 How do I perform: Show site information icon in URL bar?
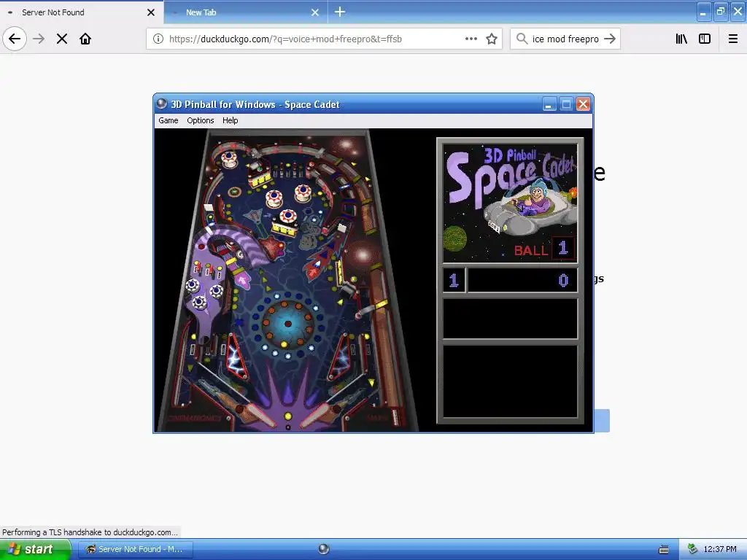(158, 39)
